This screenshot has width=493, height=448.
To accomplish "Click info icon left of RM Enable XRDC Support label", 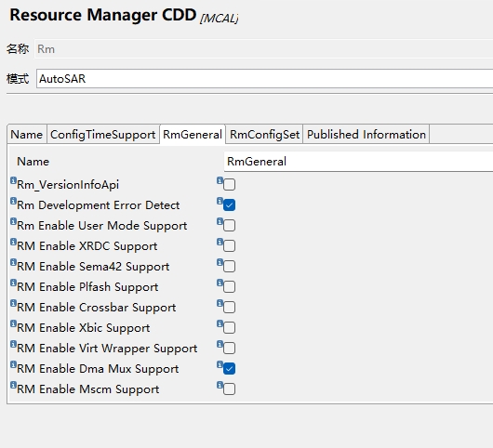I will coord(13,242).
